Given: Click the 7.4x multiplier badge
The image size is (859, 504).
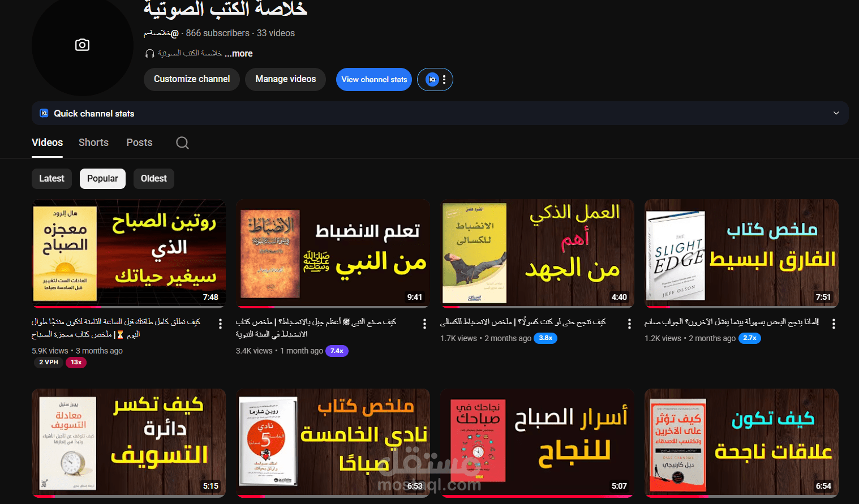Looking at the screenshot, I should (x=337, y=351).
